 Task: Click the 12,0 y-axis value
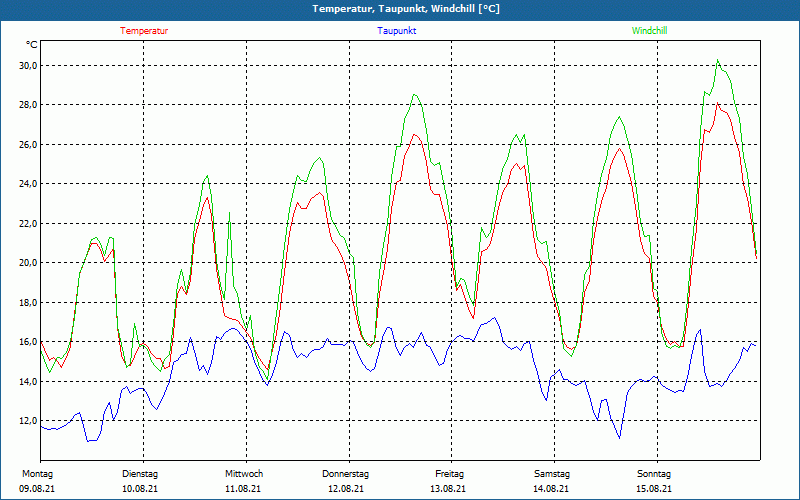click(28, 421)
